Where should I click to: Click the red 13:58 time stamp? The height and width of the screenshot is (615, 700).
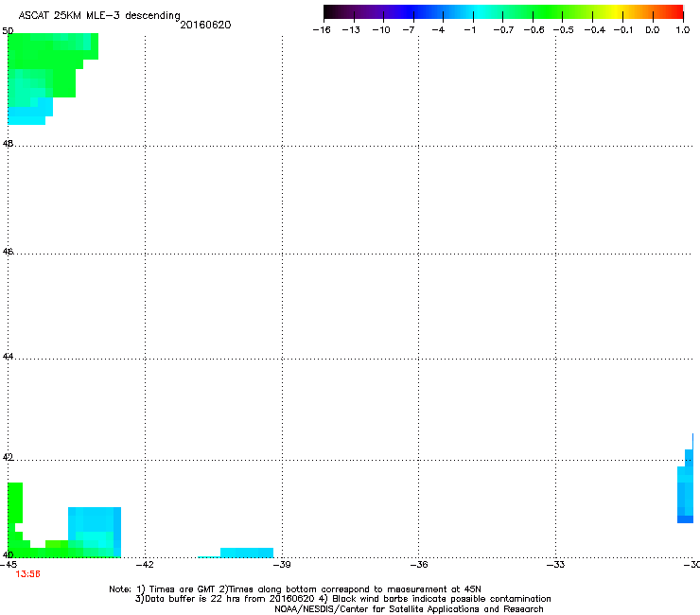(27, 574)
